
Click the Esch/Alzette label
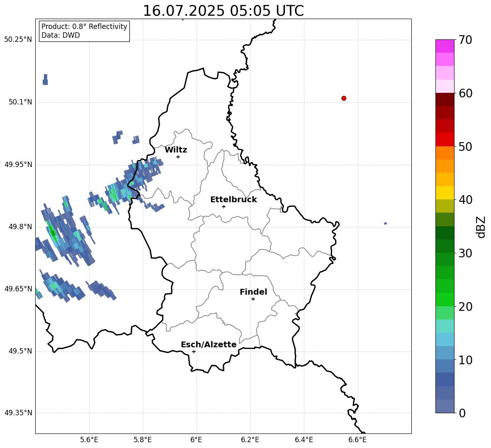tap(209, 344)
